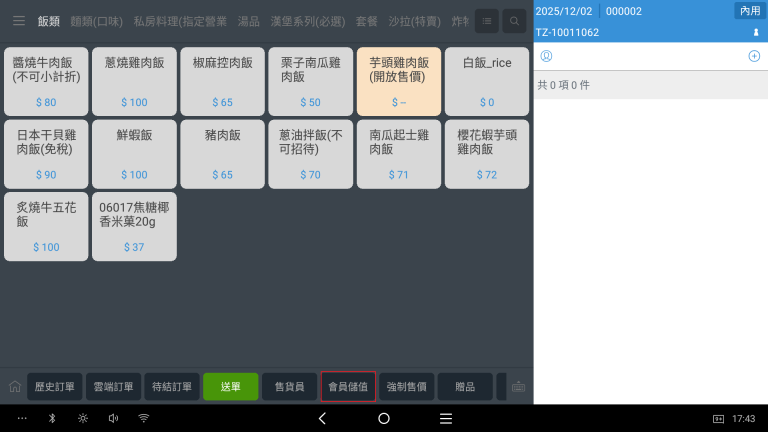Viewport: 768px width, 432px height.
Task: Click the list view icon in header
Action: (486, 20)
